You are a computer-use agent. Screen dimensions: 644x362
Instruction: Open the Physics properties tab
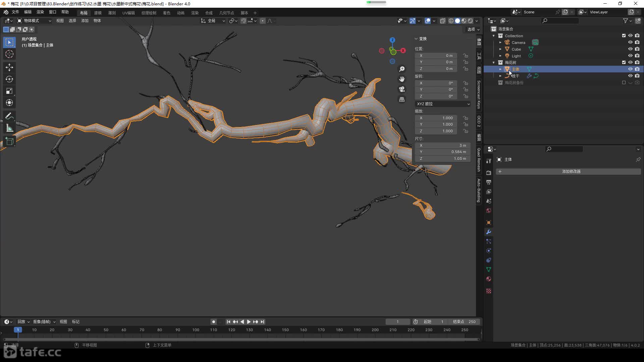click(x=489, y=251)
